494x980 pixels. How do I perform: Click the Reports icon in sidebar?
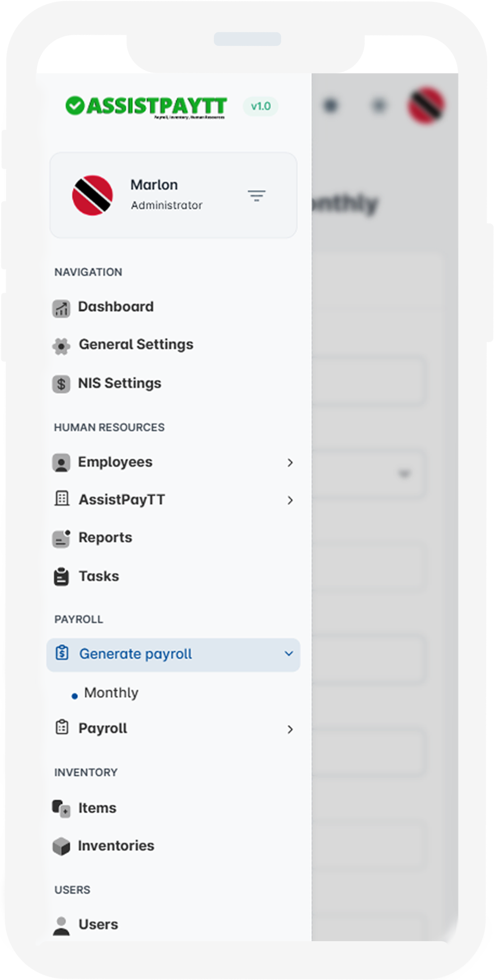point(61,539)
